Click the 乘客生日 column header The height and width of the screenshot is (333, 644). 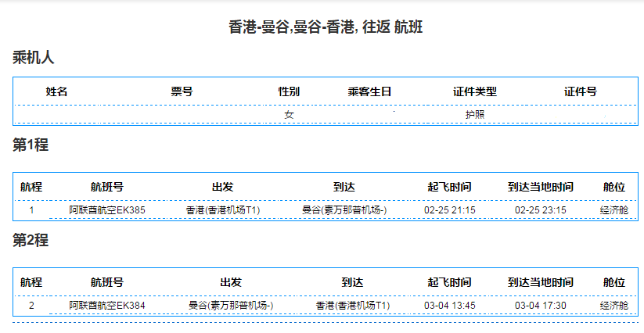pyautogui.click(x=369, y=91)
